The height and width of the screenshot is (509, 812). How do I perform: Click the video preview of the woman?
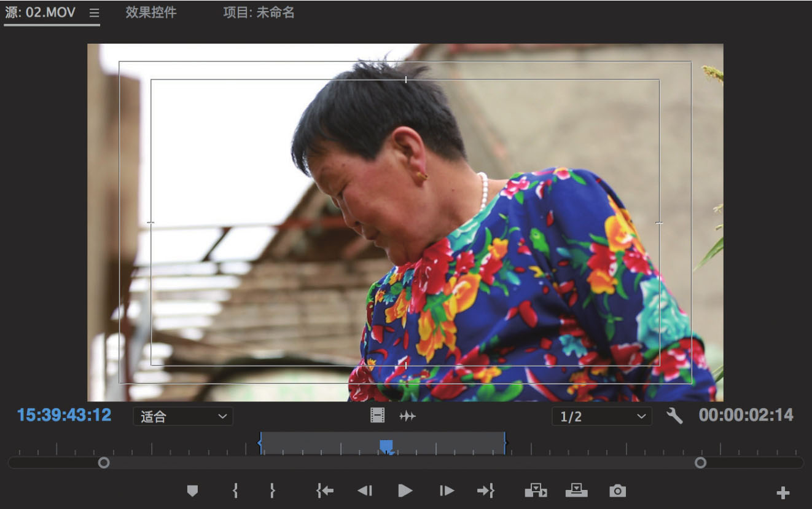405,223
